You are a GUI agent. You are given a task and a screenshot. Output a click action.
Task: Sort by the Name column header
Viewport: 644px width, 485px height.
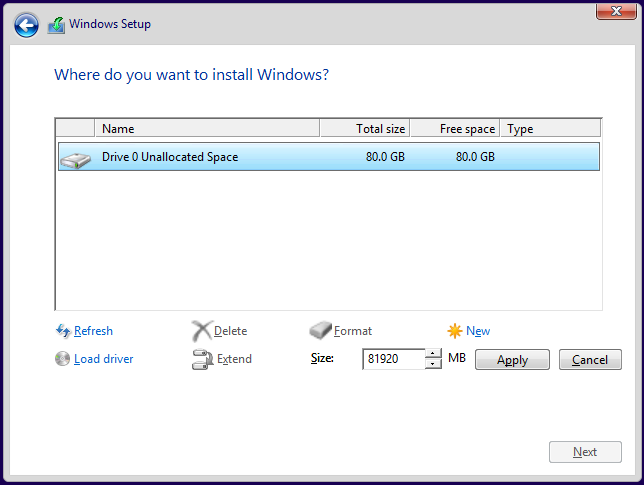click(x=207, y=129)
